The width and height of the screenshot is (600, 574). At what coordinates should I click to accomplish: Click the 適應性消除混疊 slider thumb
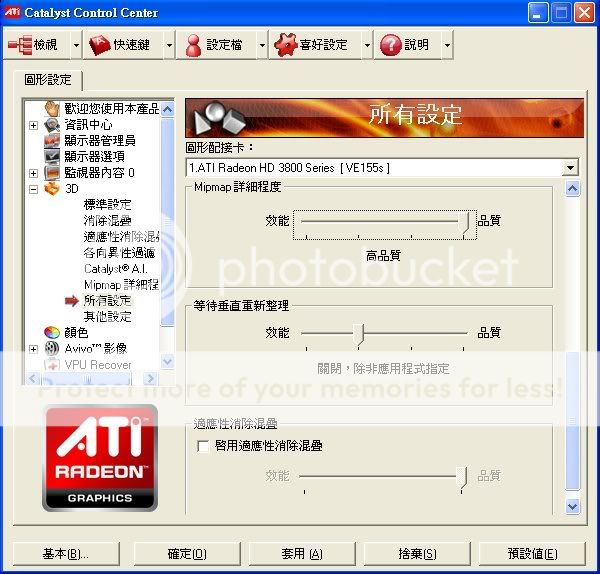pos(463,477)
